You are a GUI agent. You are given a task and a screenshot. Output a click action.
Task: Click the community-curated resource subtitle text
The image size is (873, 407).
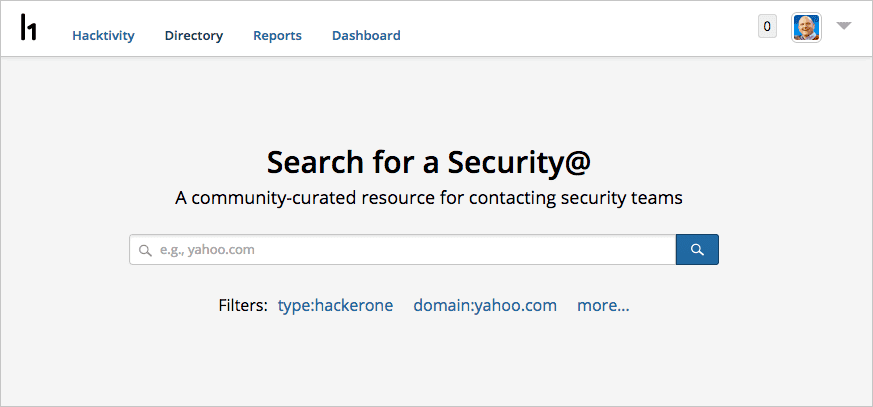[429, 198]
